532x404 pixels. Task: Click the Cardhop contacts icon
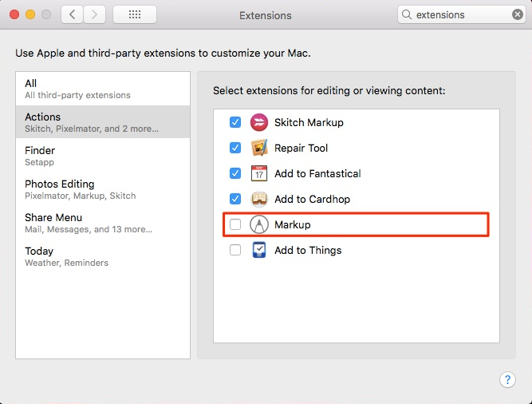[259, 199]
